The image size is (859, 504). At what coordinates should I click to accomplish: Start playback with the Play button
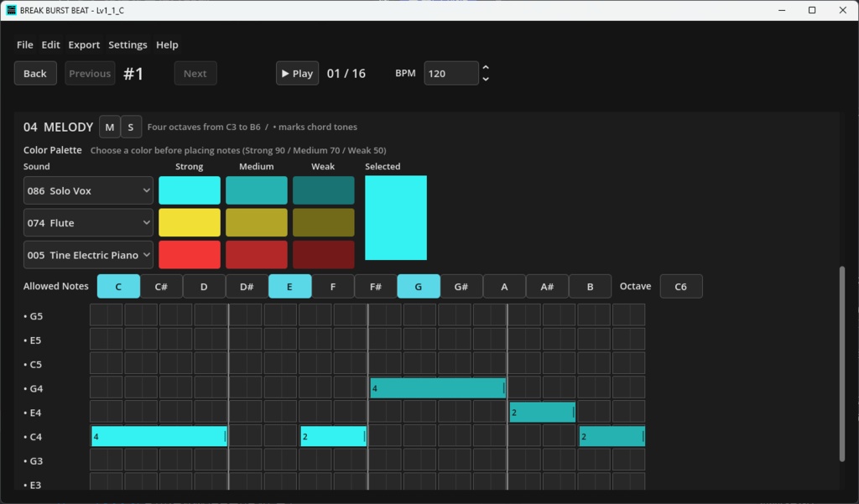297,74
